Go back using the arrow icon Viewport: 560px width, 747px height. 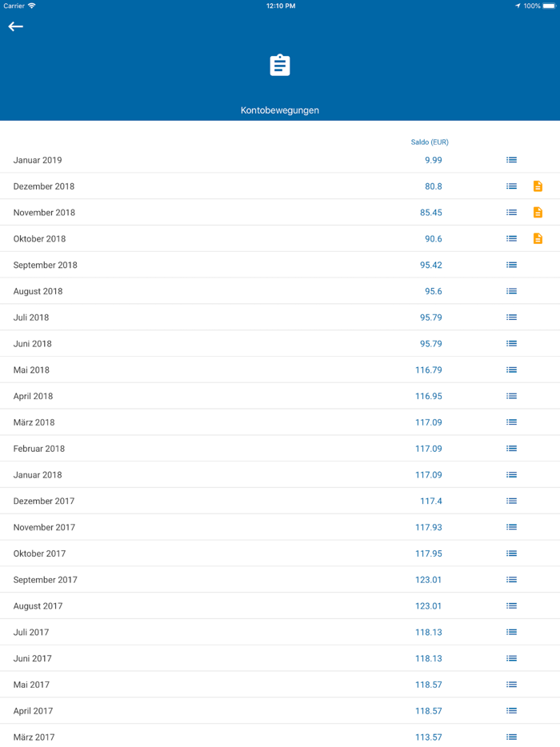(x=16, y=26)
